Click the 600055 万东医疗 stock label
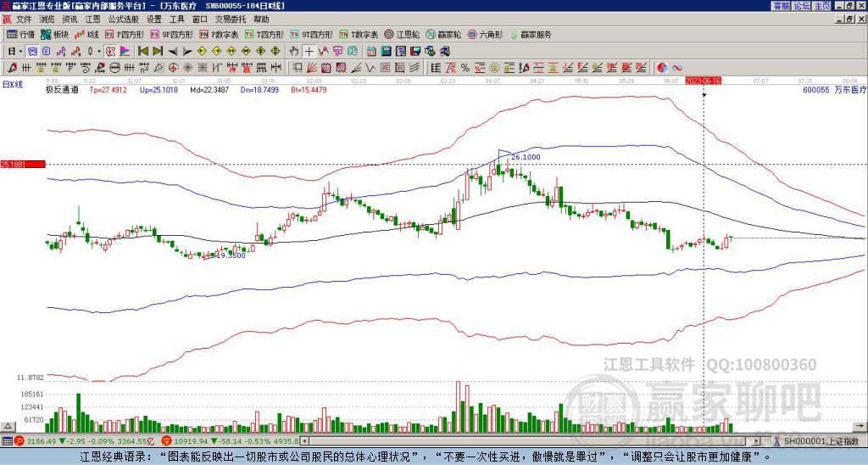Screen dimensions: 868x465 click(834, 89)
